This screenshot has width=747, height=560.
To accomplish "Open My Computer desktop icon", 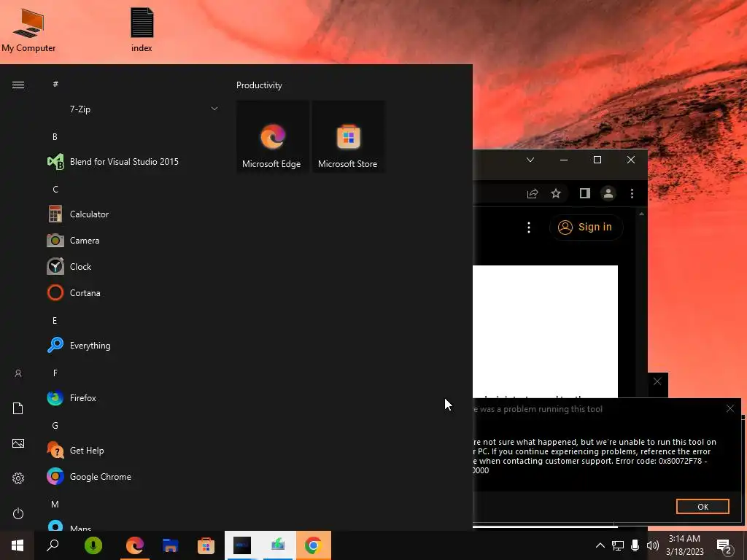I will point(28,29).
